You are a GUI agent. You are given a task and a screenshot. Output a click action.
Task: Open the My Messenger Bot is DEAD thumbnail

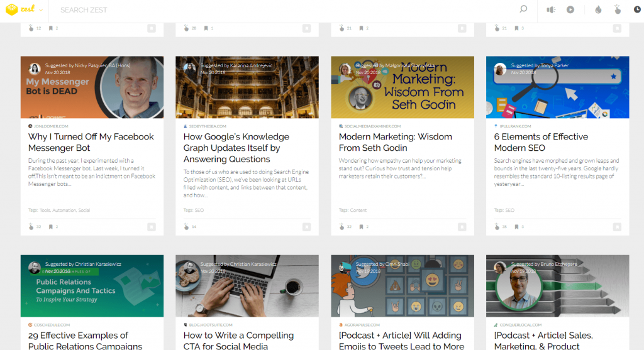click(x=92, y=87)
